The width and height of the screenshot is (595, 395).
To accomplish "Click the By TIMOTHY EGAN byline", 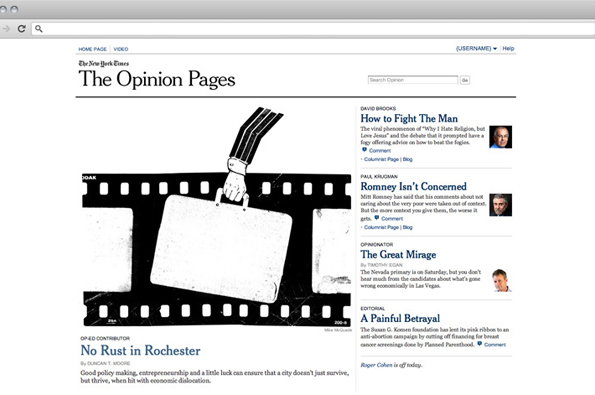I will [381, 265].
